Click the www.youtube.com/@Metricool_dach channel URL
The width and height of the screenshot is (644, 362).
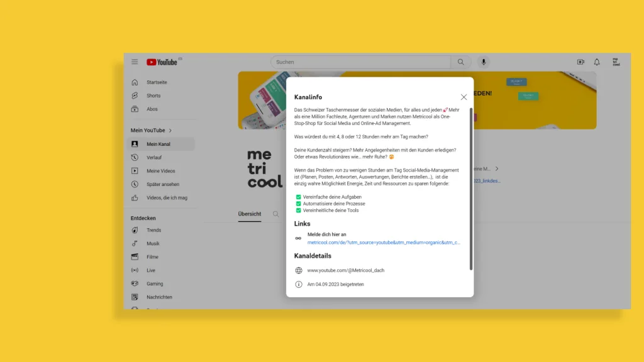[x=346, y=270]
